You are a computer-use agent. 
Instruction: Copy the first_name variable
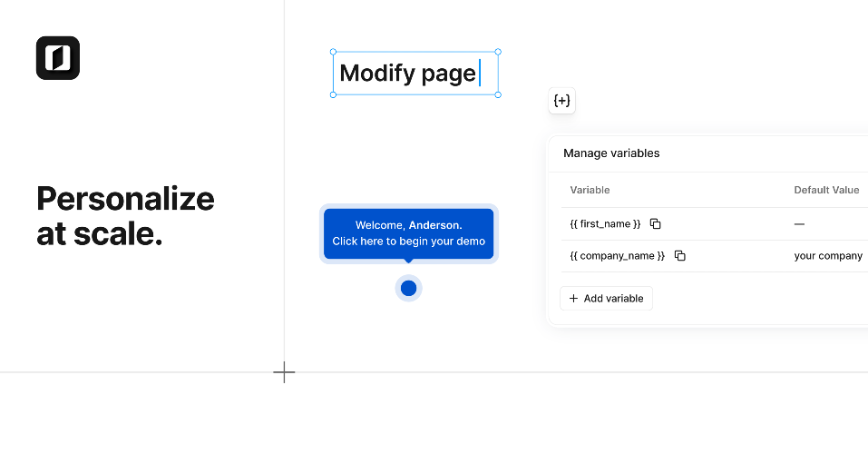656,224
